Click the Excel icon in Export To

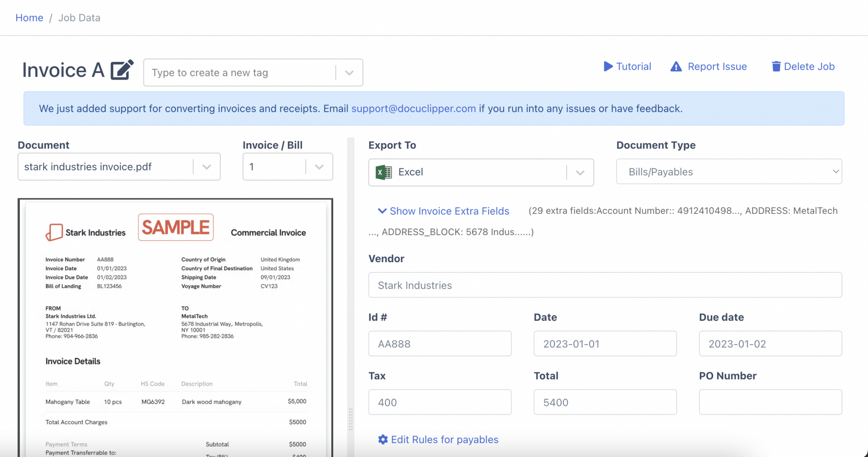coord(384,172)
